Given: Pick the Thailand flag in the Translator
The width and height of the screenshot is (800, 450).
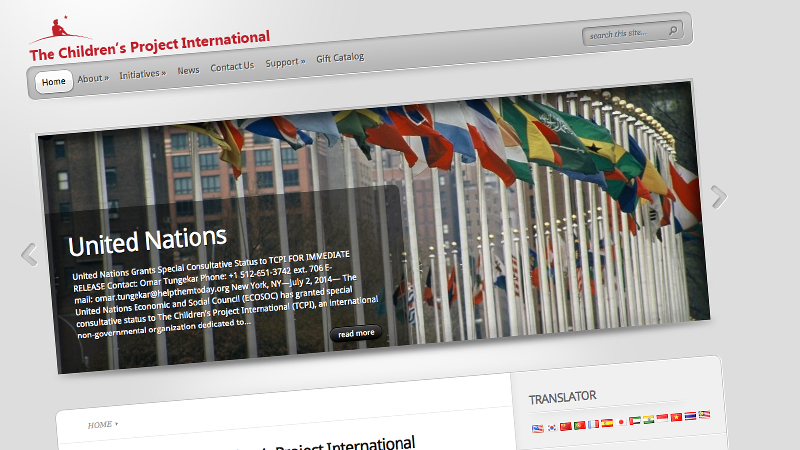Looking at the screenshot, I should [x=690, y=416].
